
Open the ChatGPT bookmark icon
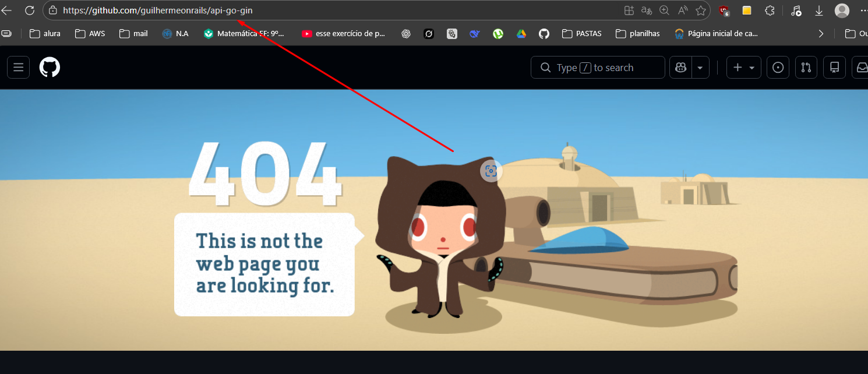406,34
